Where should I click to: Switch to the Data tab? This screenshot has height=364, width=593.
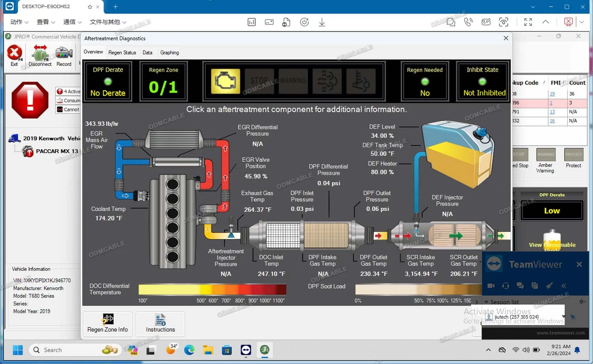coord(147,53)
